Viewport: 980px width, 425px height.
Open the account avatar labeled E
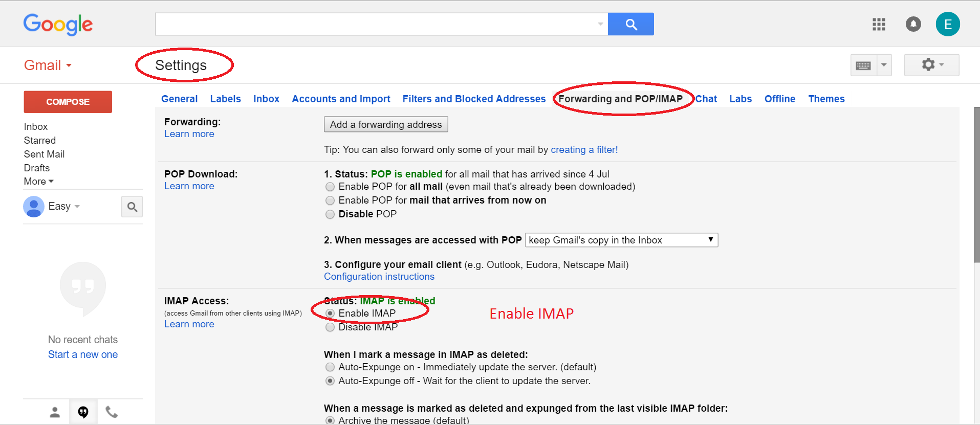[x=948, y=24]
